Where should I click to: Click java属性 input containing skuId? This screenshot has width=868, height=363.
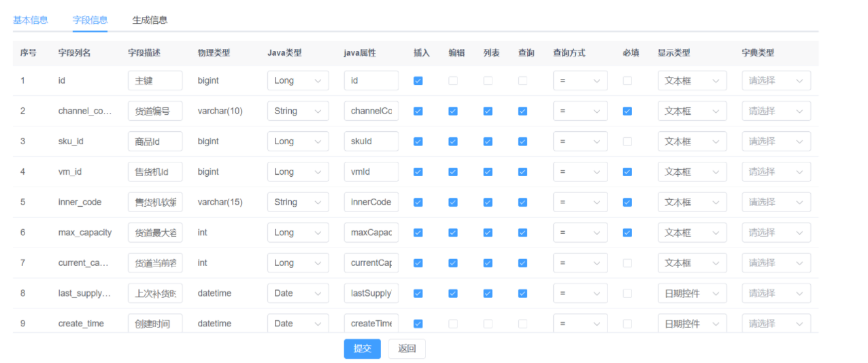tap(371, 141)
